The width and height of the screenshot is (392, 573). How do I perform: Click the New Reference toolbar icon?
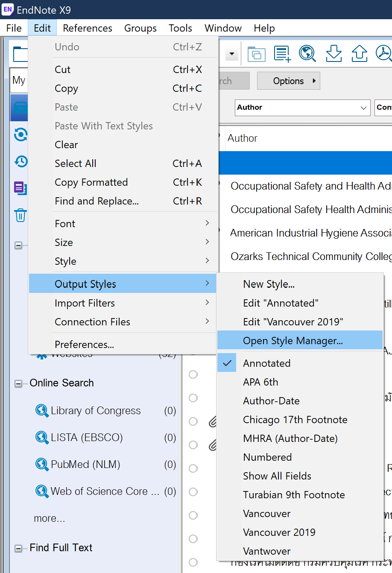coord(282,54)
